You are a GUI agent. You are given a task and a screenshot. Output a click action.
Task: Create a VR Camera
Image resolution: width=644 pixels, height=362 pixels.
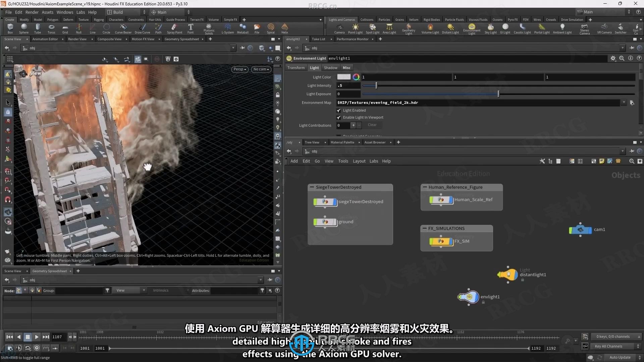[x=604, y=29]
